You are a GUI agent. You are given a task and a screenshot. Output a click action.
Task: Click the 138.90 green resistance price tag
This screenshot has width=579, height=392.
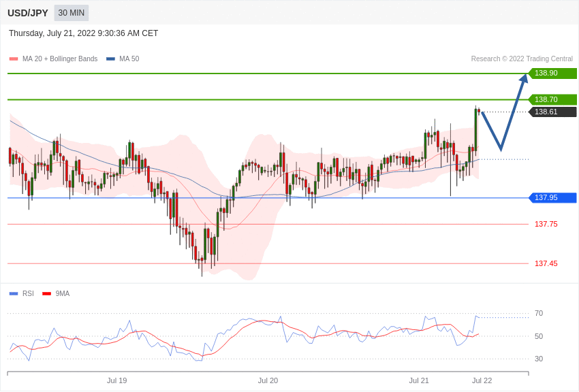point(552,73)
